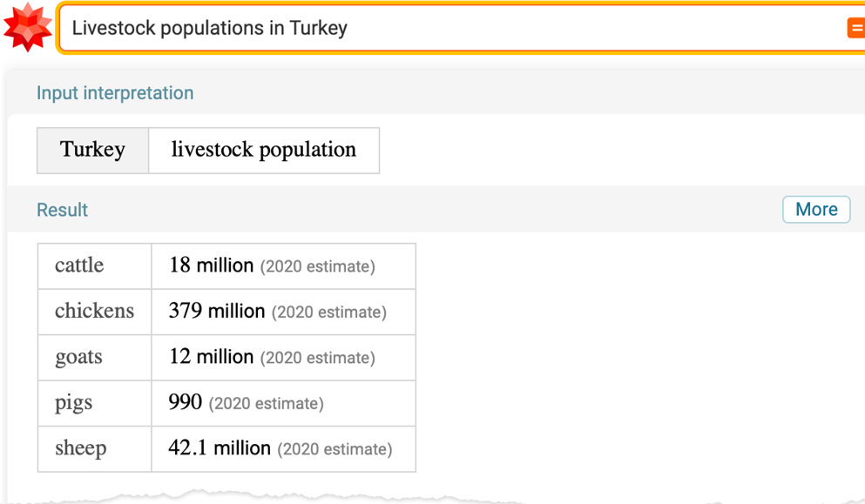Click the '42.1 million' sheep value

(220, 447)
